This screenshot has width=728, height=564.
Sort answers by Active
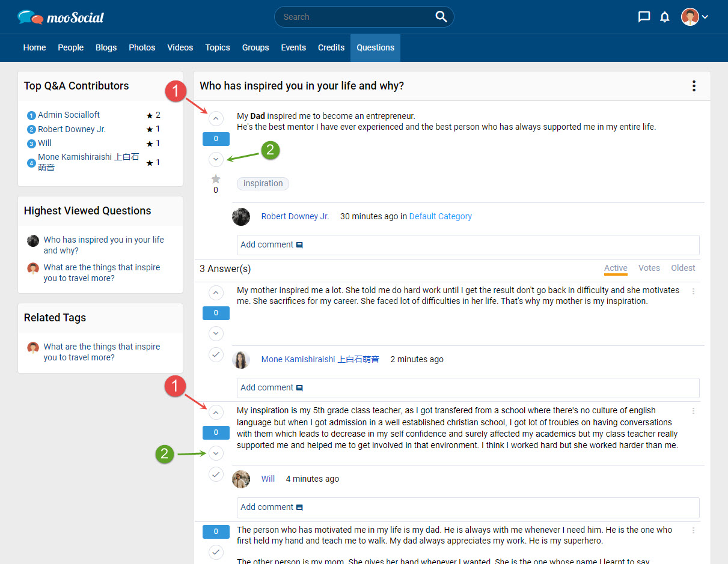click(x=616, y=268)
